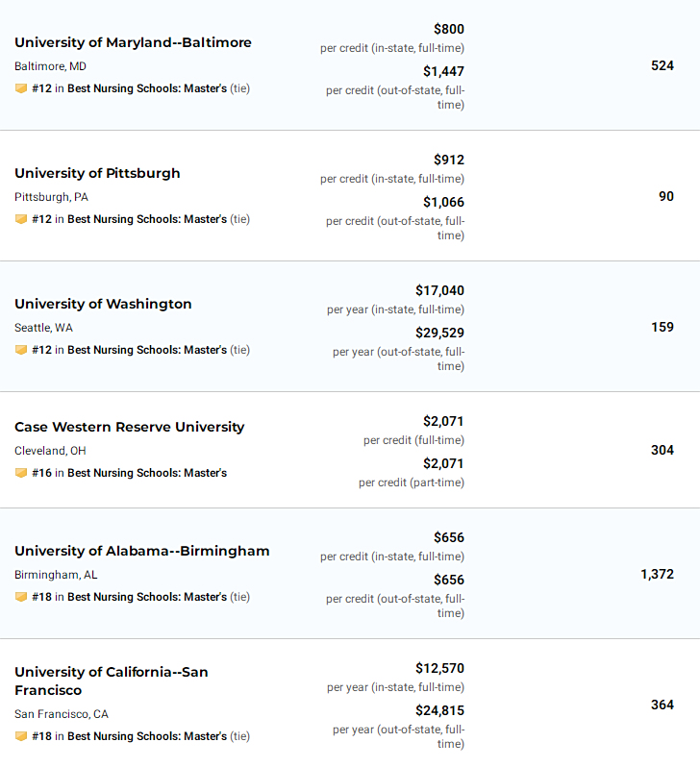Click the badge icon under University of Alabama--Birmingham
This screenshot has width=700, height=767.
[x=21, y=597]
